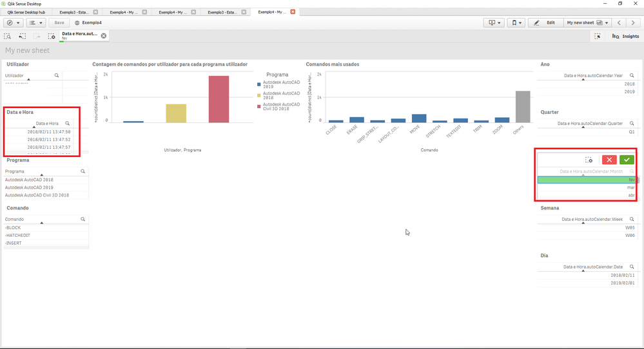Image resolution: width=644 pixels, height=349 pixels.
Task: Click the Edit sheet button
Action: point(545,23)
